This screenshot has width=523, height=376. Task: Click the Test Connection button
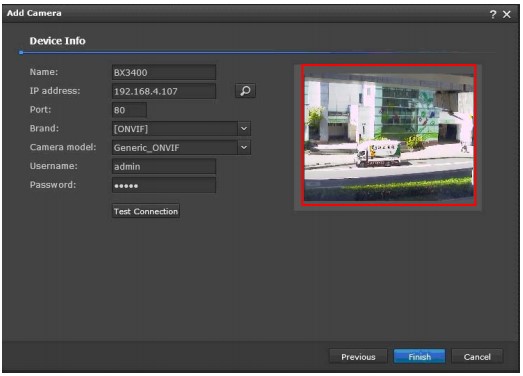tap(146, 211)
